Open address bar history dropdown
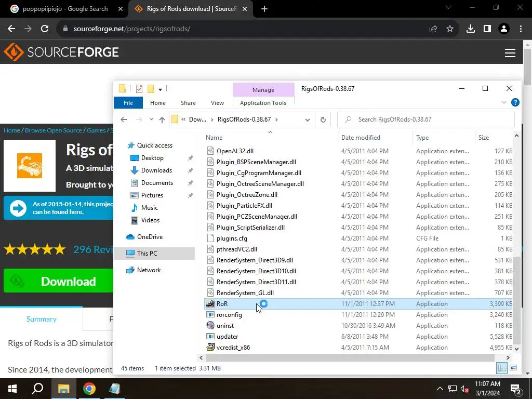The image size is (532, 399). coord(308,119)
